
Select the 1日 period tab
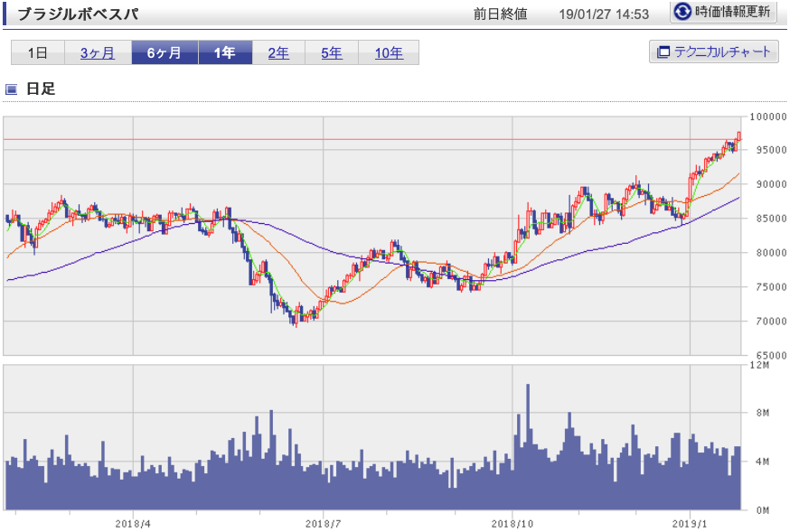(x=37, y=53)
